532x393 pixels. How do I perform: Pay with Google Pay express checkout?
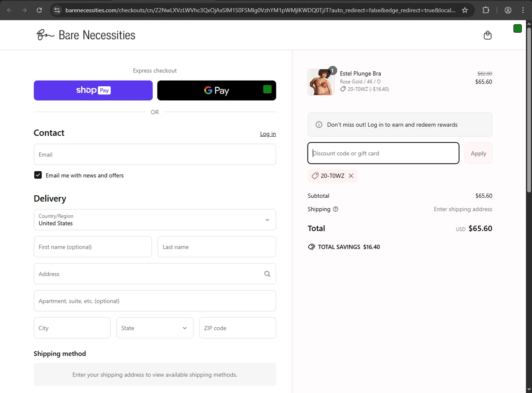tap(217, 91)
